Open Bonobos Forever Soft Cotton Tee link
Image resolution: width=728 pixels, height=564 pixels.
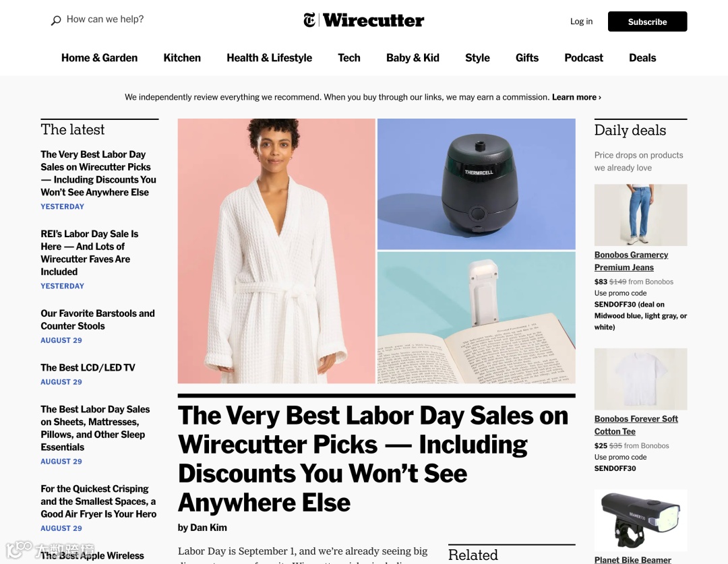pos(636,425)
